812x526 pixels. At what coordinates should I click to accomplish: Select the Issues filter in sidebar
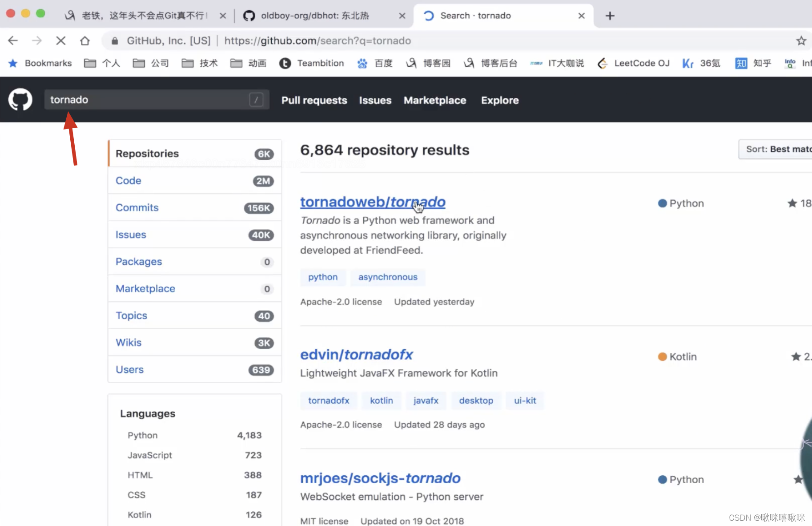pyautogui.click(x=195, y=235)
